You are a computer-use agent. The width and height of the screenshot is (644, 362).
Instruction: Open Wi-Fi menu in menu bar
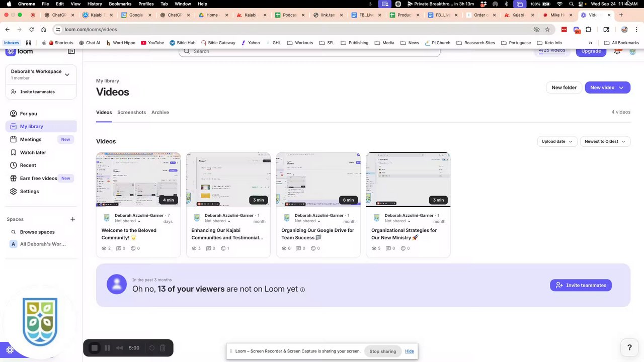[x=559, y=4]
